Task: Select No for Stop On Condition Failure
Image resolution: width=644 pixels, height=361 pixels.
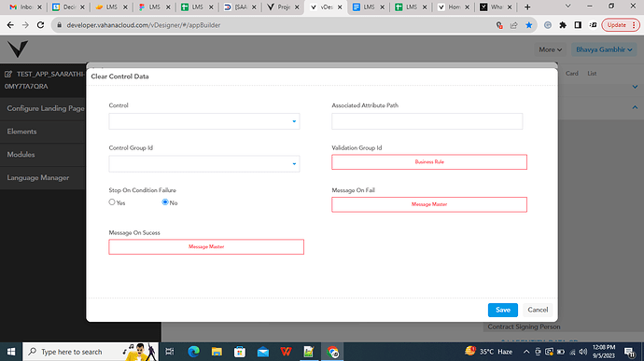Action: pyautogui.click(x=165, y=202)
